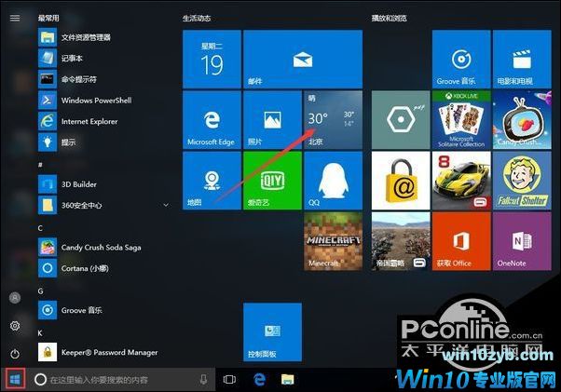The image size is (561, 392).
Task: Open the QQ penguin tile
Action: pyautogui.click(x=333, y=181)
